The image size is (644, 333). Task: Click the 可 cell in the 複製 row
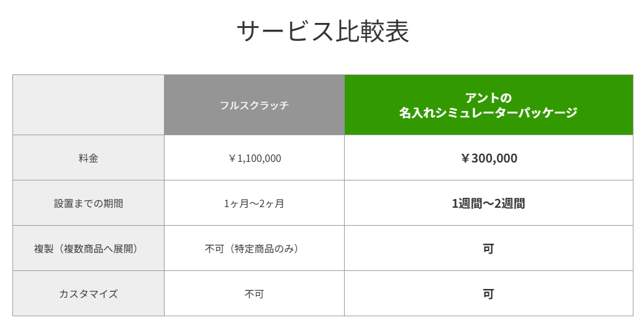click(488, 249)
